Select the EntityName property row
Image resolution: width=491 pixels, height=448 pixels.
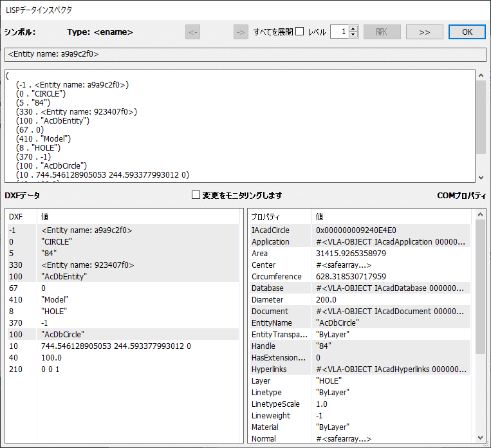pyautogui.click(x=360, y=323)
